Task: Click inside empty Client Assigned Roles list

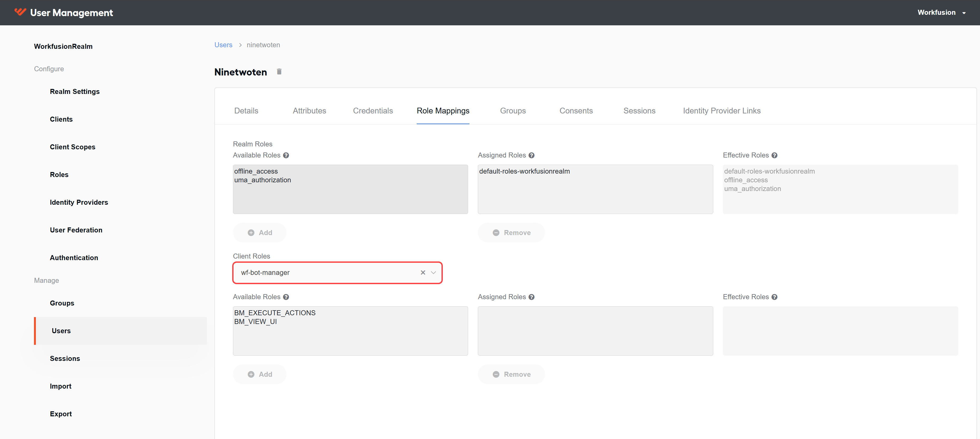Action: point(595,331)
